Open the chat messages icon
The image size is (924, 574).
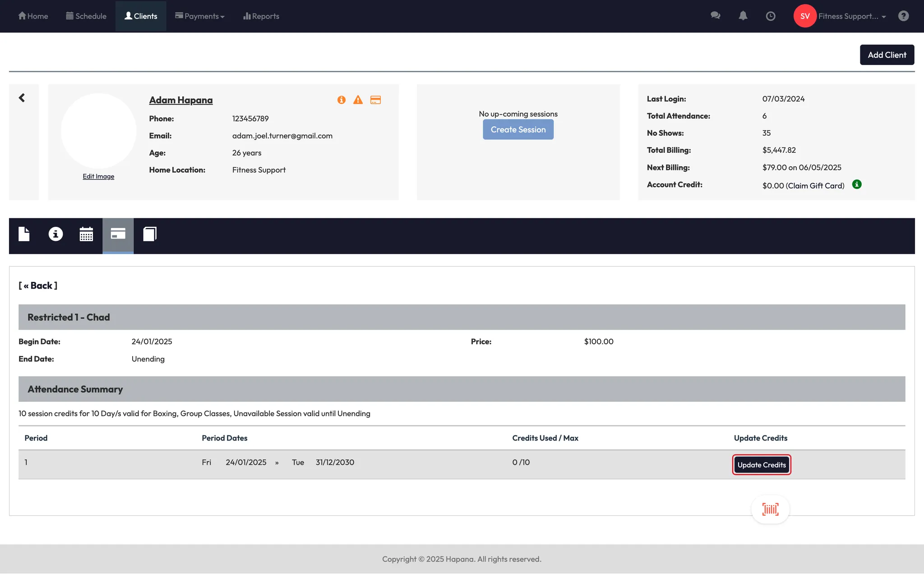tap(715, 16)
